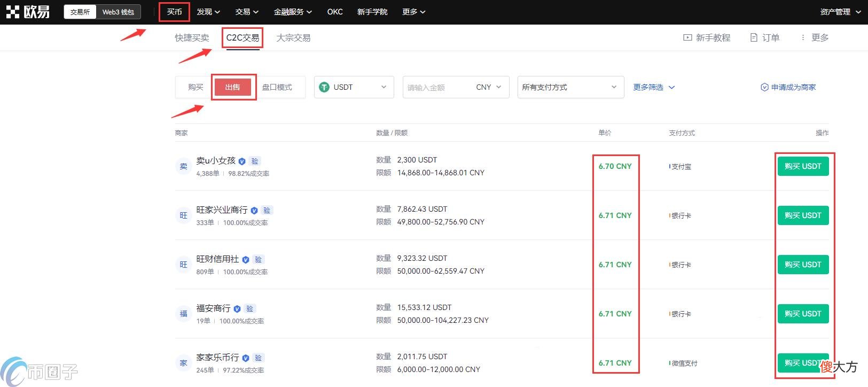Switch to 交易所 exchange mode

click(80, 12)
